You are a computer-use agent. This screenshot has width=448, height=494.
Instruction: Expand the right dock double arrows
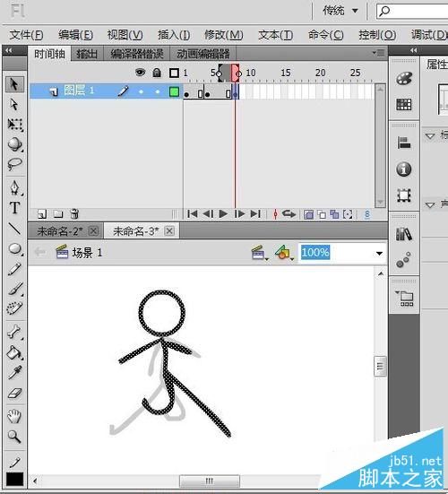414,50
